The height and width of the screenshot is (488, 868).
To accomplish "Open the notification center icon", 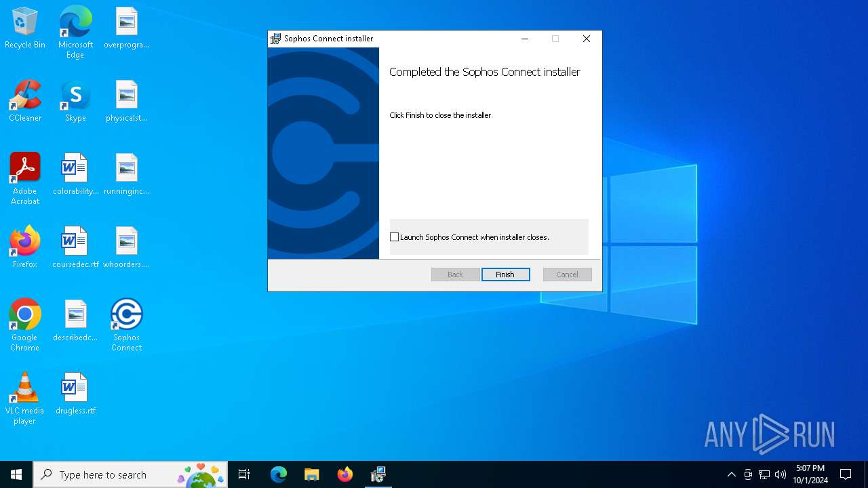I will (846, 474).
